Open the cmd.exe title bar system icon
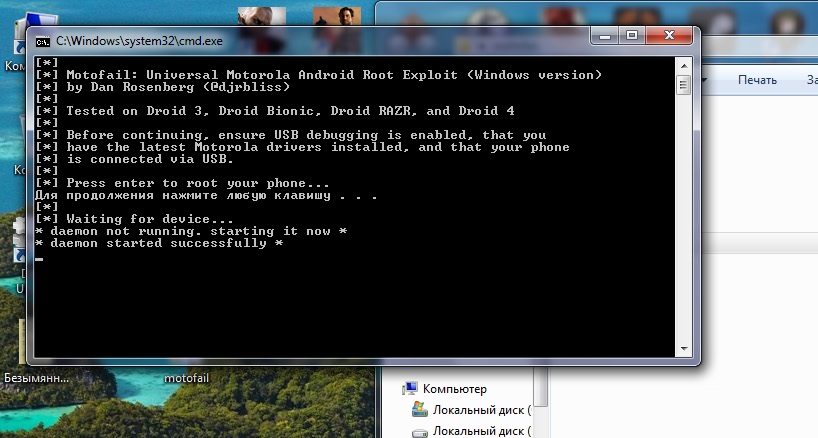Image resolution: width=818 pixels, height=438 pixels. pos(42,41)
